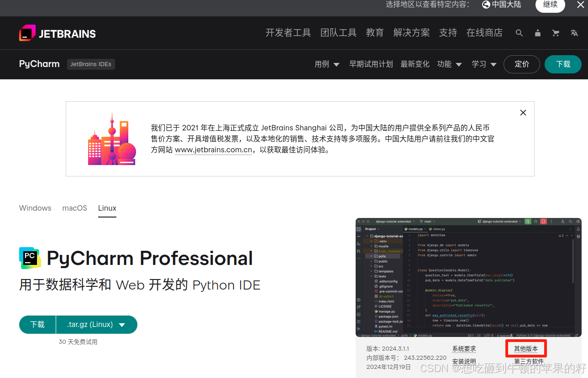This screenshot has width=588, height=378.
Task: Click the PyCharm Professional PC logo
Action: [30, 258]
